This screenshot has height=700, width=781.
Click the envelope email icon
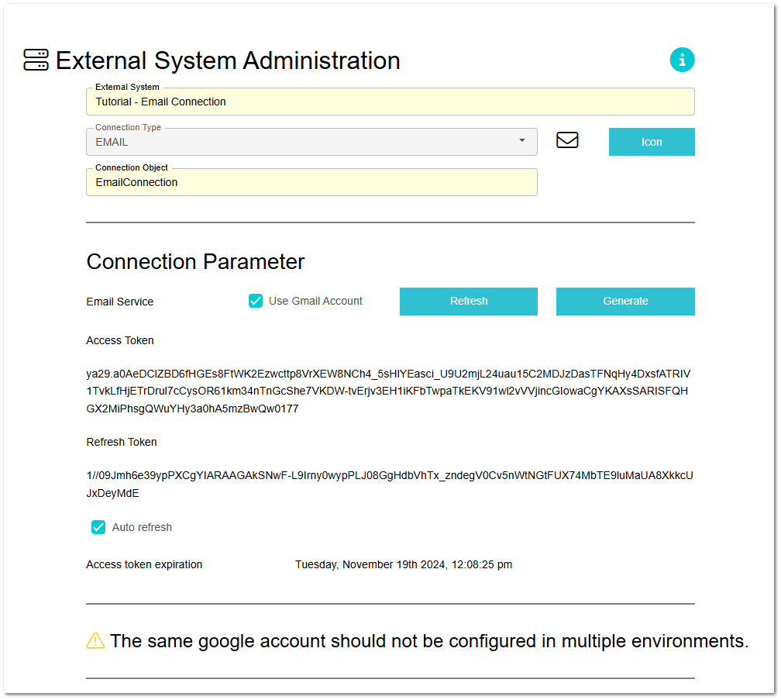click(x=567, y=140)
